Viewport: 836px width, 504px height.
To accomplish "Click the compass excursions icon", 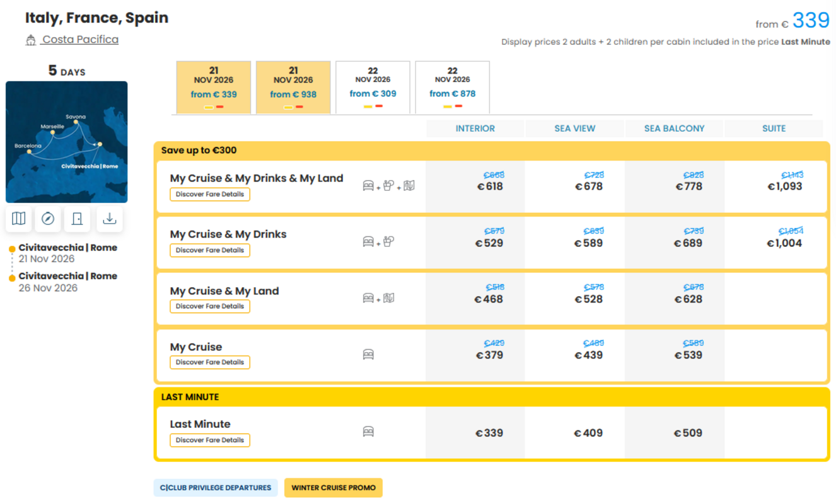I will click(x=48, y=219).
